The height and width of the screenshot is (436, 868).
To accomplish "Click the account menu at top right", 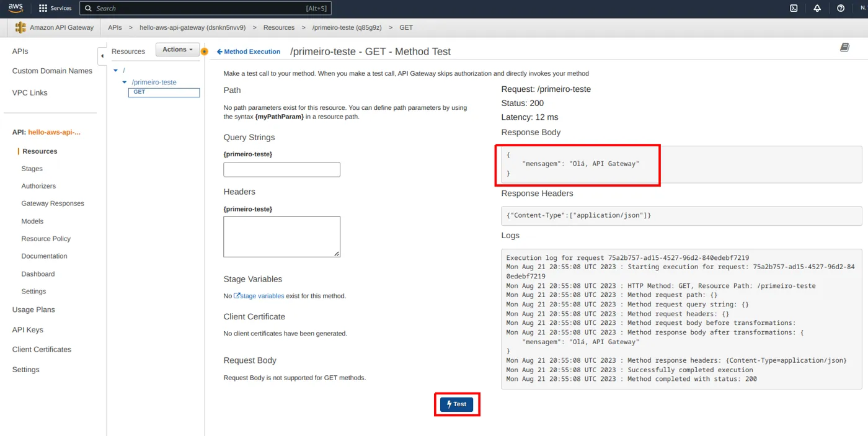I will [863, 8].
